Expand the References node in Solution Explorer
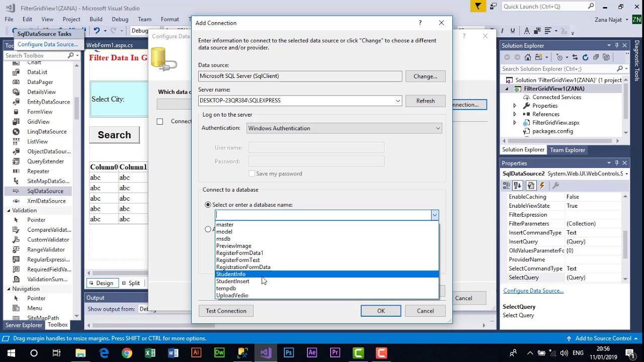This screenshot has height=362, width=644. (514, 114)
